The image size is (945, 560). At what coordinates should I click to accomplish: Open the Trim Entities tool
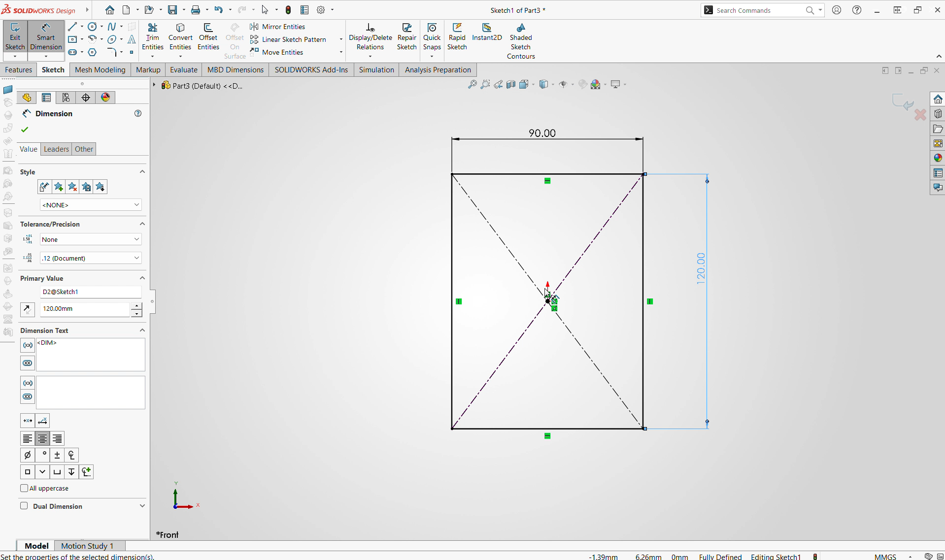pyautogui.click(x=153, y=36)
